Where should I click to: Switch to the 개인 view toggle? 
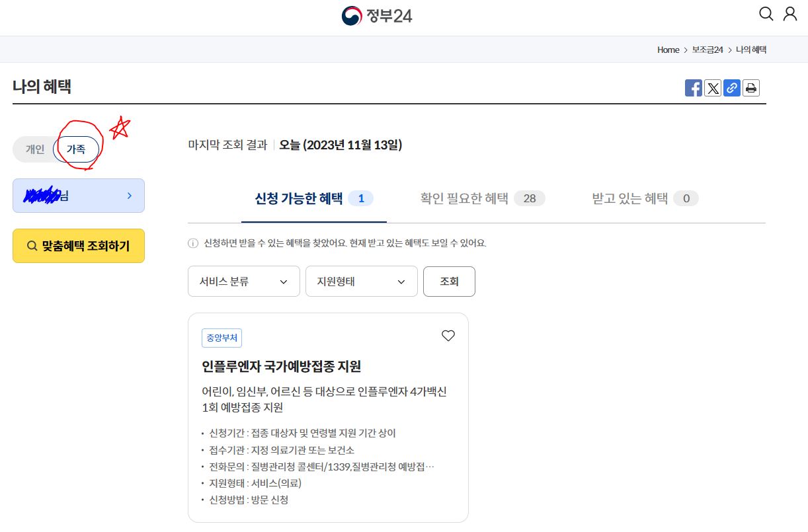tap(35, 149)
